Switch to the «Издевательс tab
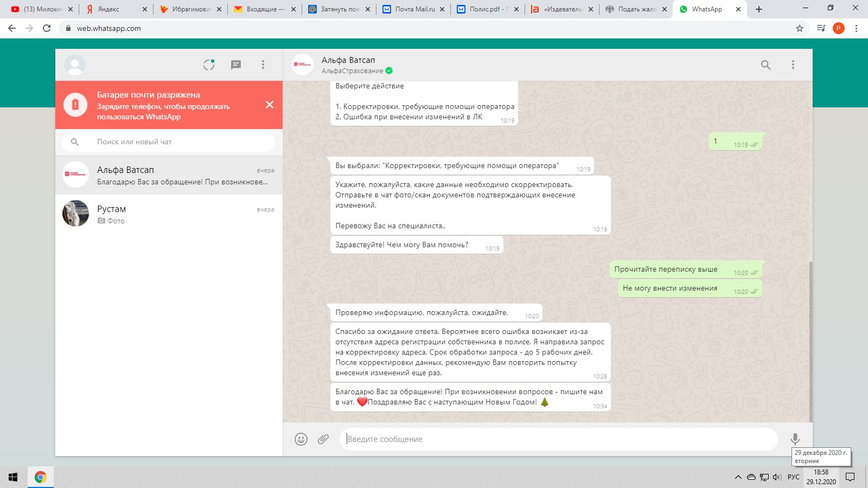The image size is (868, 488). click(562, 9)
